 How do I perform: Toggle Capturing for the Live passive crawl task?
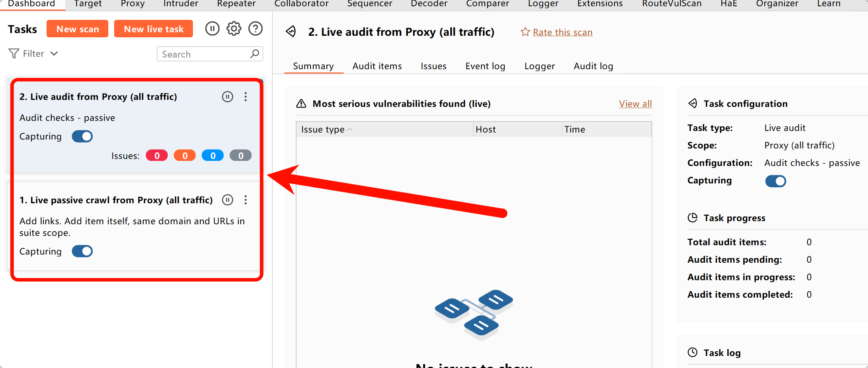coord(82,251)
